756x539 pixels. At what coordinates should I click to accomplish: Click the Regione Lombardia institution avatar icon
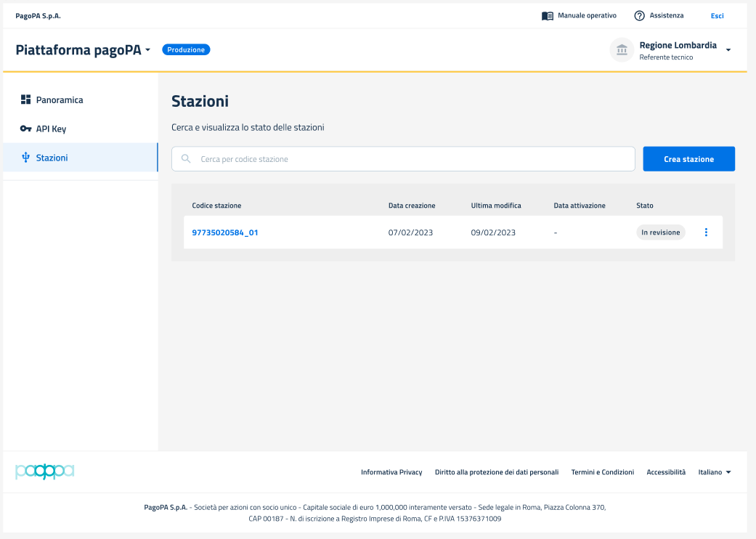(x=622, y=50)
